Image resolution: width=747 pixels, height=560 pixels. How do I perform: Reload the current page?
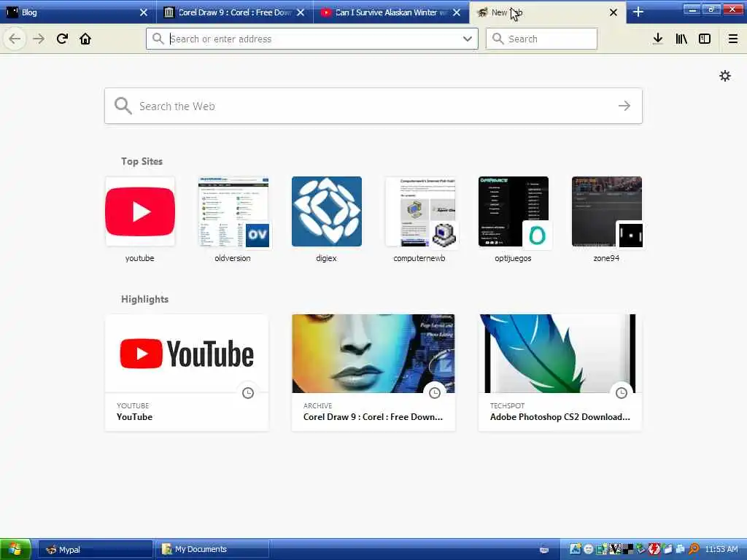pos(62,39)
